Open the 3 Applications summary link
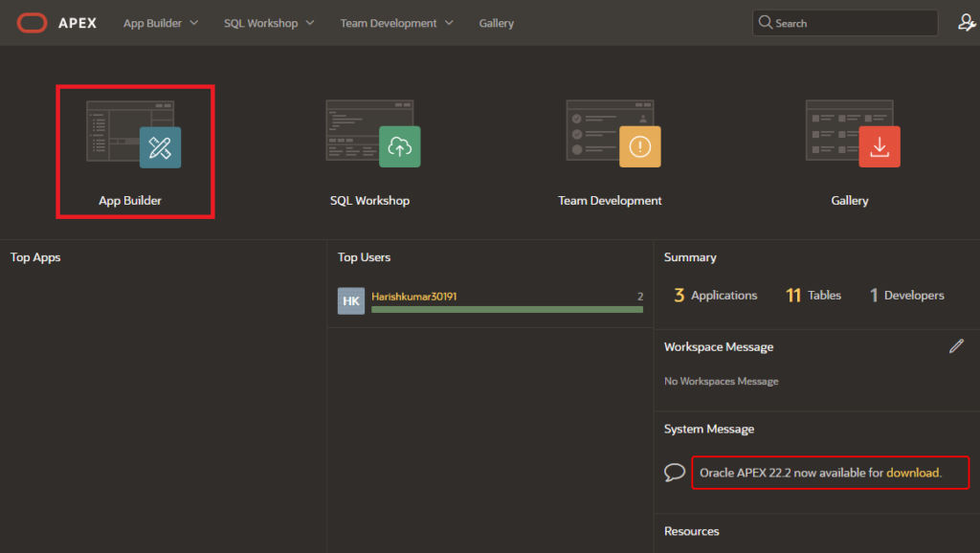The height and width of the screenshot is (553, 980). [x=715, y=296]
